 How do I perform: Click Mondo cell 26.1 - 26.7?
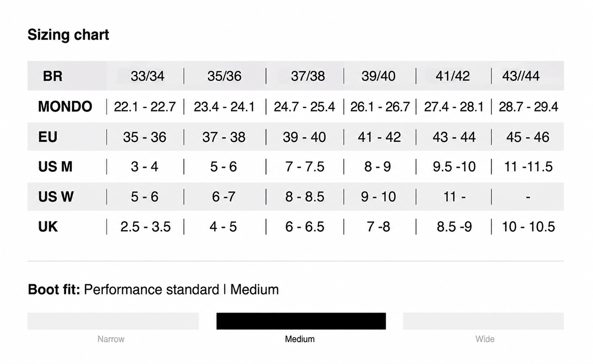pos(380,107)
